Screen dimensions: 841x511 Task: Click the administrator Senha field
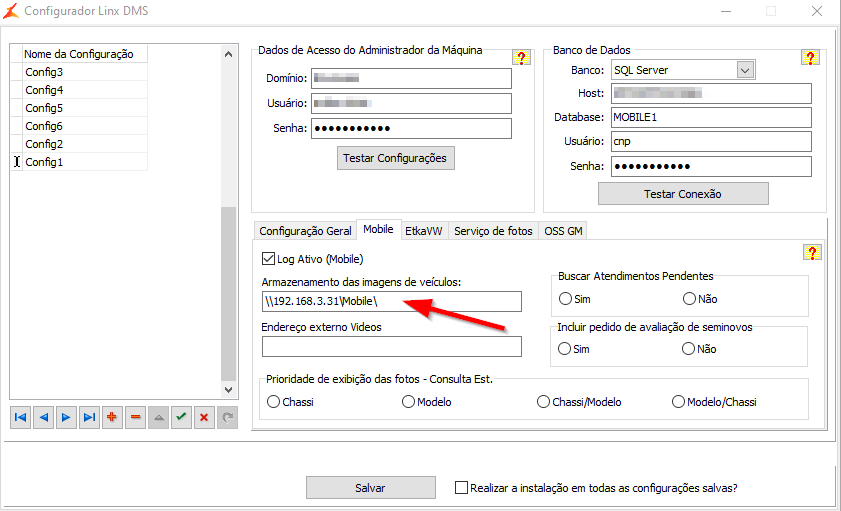[411, 128]
